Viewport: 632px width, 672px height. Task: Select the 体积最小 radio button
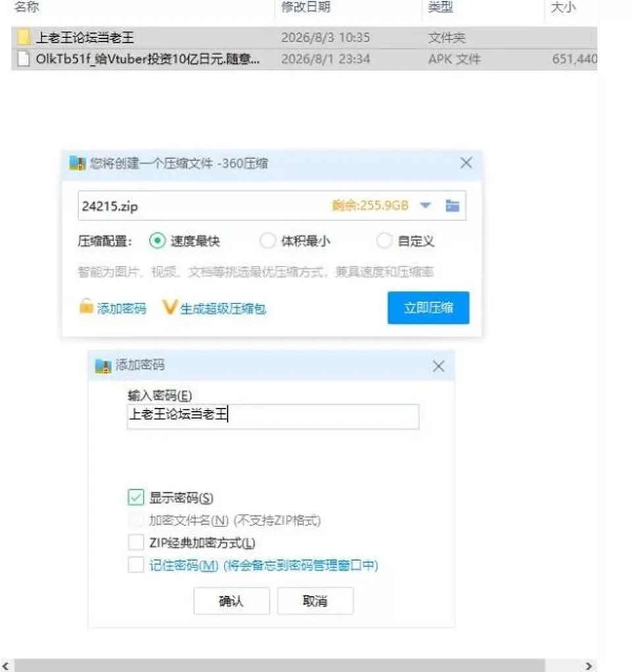(267, 240)
